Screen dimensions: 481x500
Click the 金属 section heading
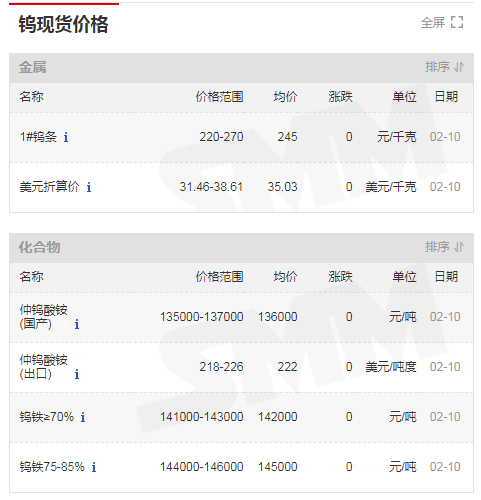(x=32, y=67)
